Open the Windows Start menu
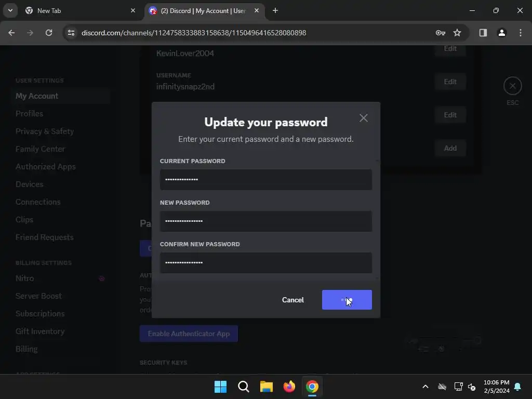This screenshot has height=399, width=532. click(220, 387)
